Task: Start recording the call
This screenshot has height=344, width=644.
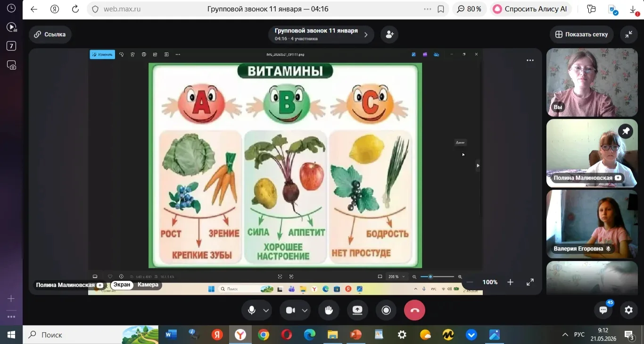Action: coord(386,310)
